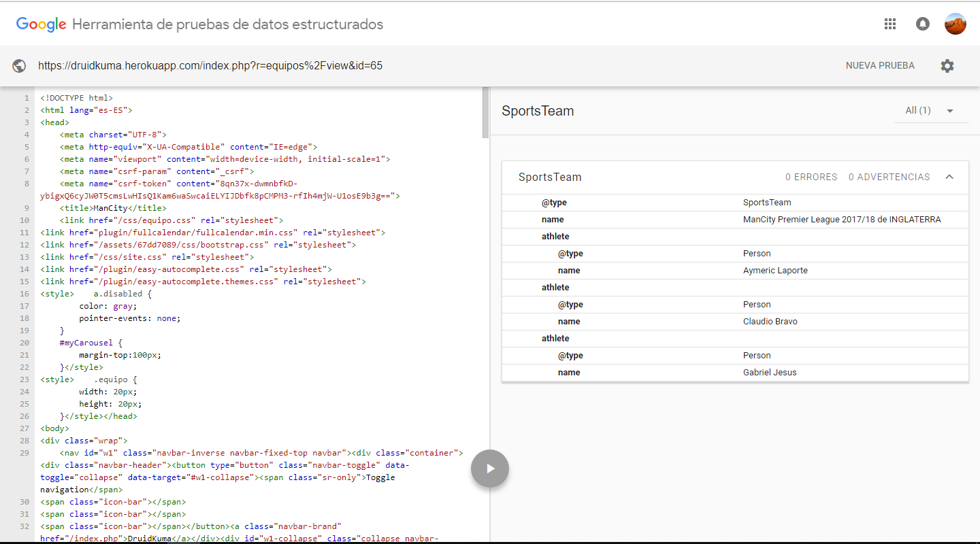This screenshot has width=980, height=544.
Task: Click the Person type above Aymeric Laporte
Action: [757, 254]
